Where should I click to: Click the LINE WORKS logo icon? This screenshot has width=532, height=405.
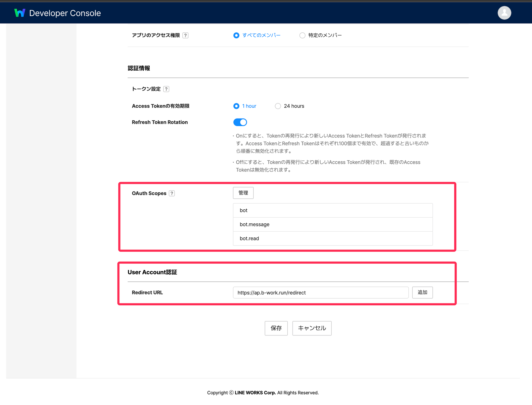tap(20, 13)
